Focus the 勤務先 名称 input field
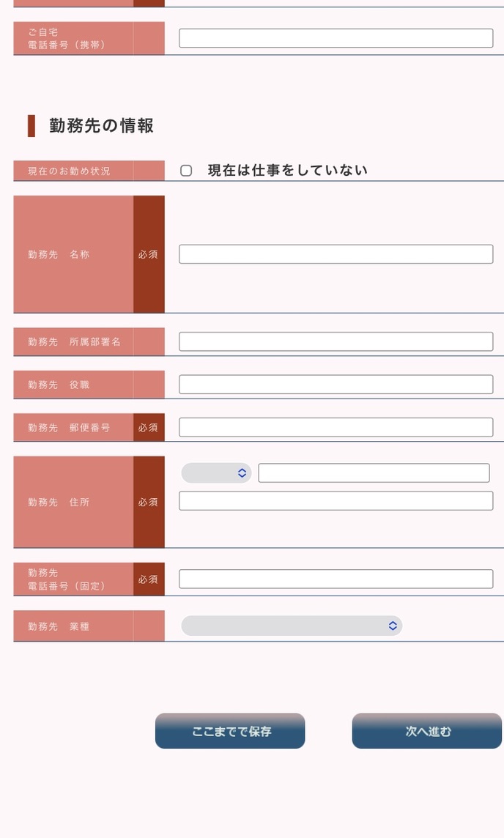This screenshot has width=504, height=838. point(336,254)
